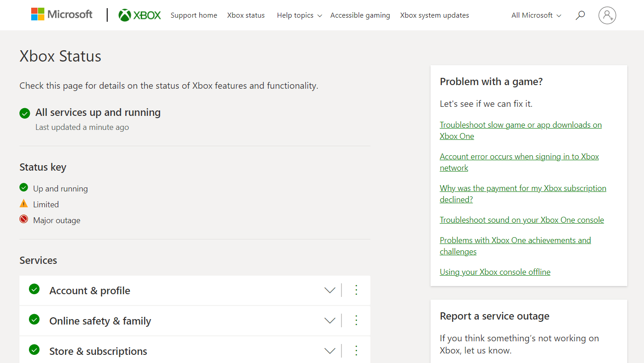Open the search magnifier icon
This screenshot has height=363, width=644.
[x=580, y=15]
